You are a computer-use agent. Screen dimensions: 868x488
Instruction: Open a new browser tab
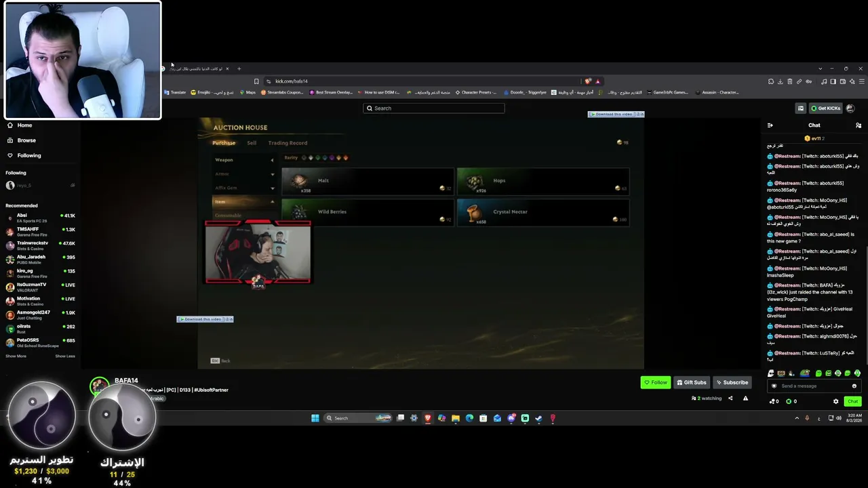239,68
